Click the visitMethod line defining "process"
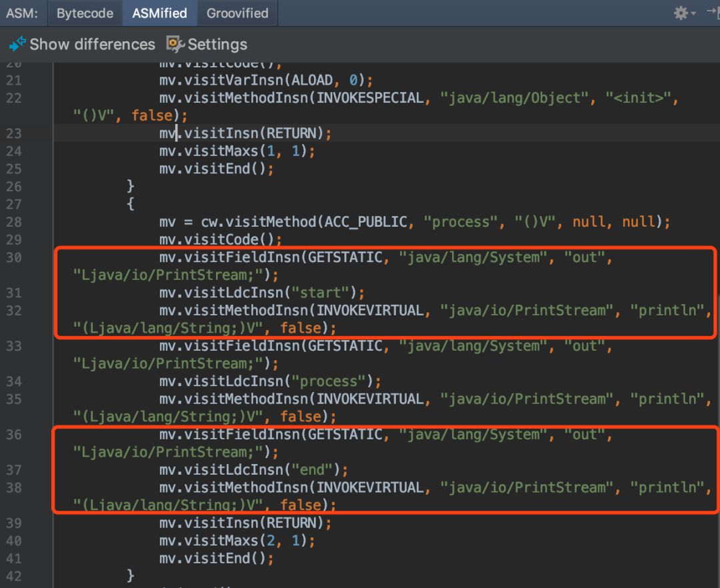Image resolution: width=720 pixels, height=588 pixels. 413,221
